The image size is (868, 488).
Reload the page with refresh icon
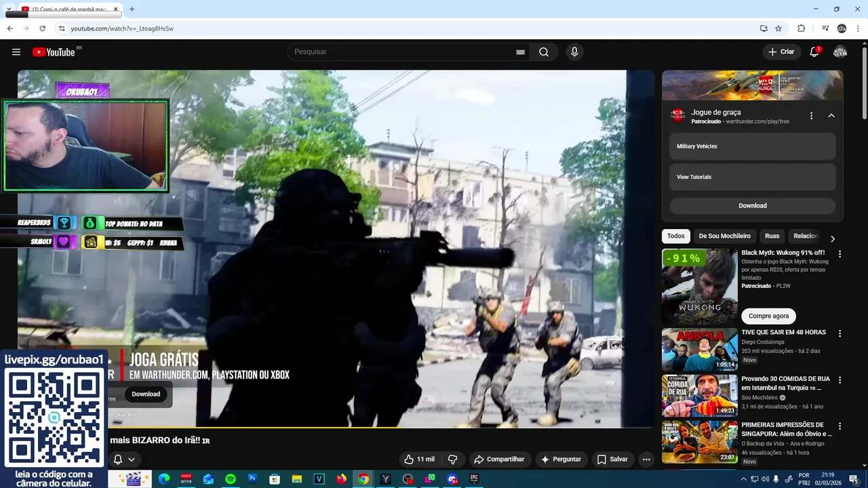pyautogui.click(x=42, y=28)
